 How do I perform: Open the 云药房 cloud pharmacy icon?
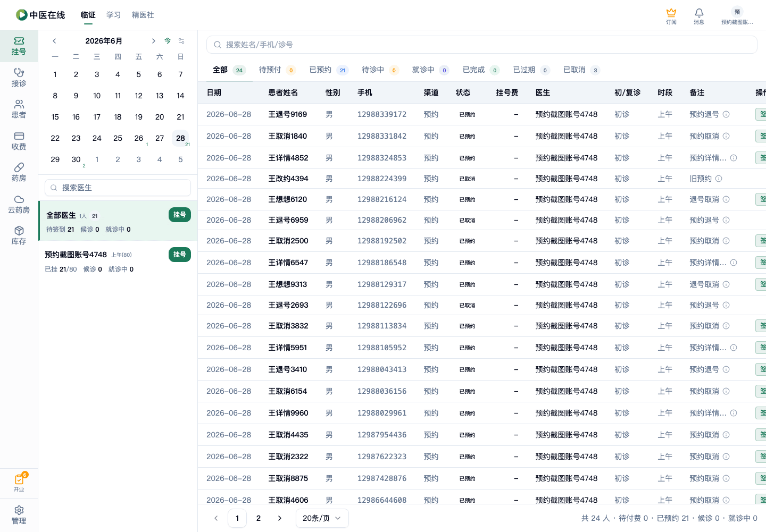coord(19,205)
